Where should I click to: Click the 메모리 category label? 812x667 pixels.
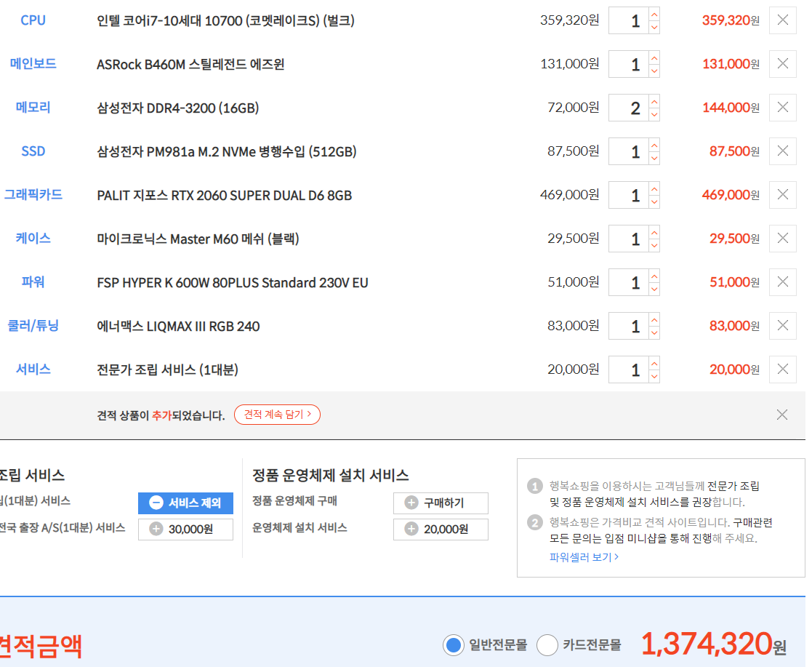[x=33, y=107]
